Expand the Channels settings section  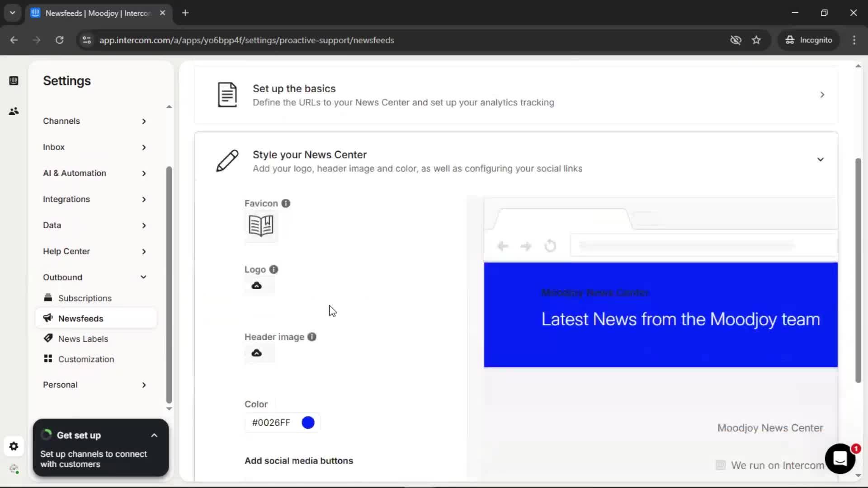[95, 121]
